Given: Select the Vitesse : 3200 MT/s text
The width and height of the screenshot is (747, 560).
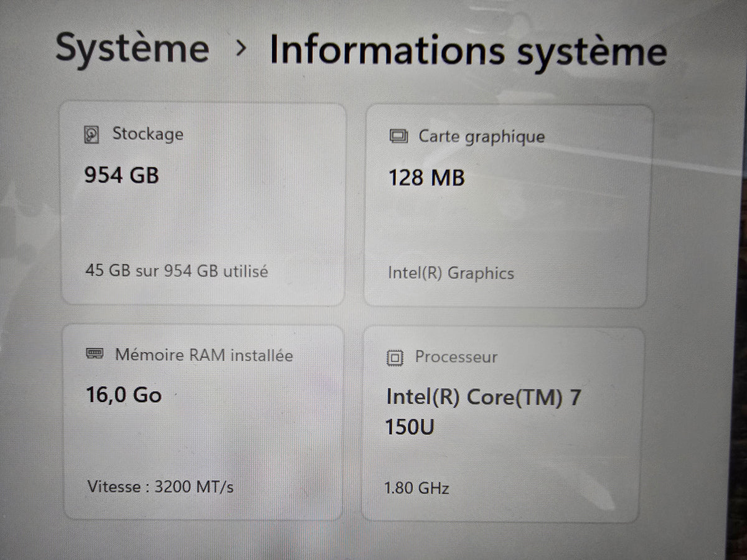Looking at the screenshot, I should [161, 486].
